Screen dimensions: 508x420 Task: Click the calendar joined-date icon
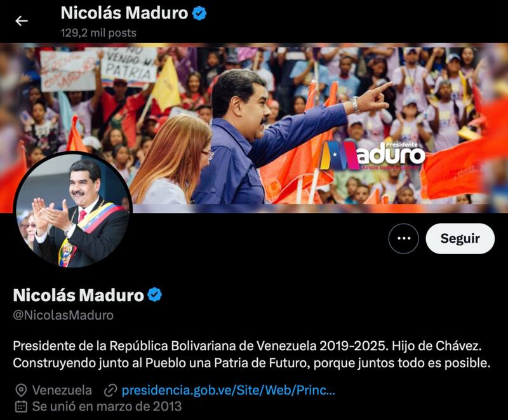[x=21, y=407]
